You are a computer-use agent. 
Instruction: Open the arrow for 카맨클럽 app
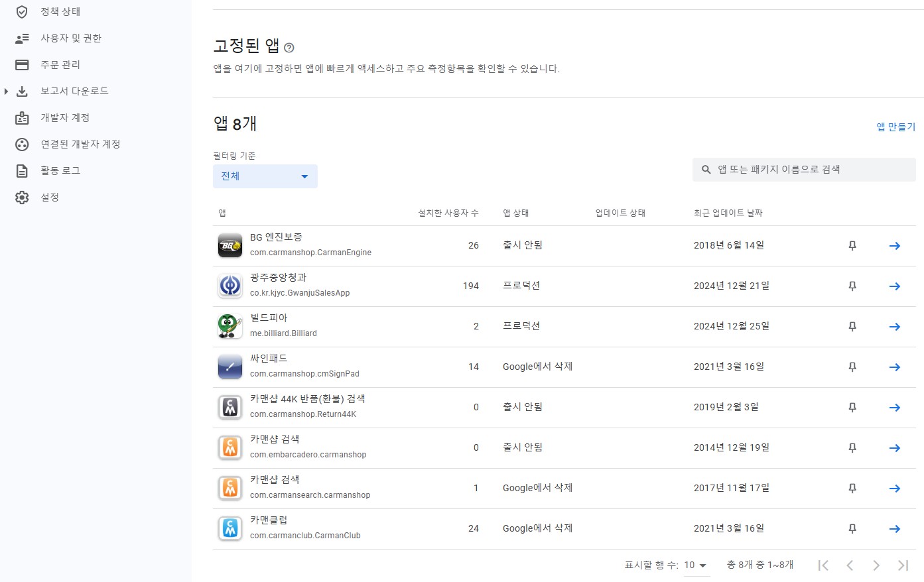point(894,529)
